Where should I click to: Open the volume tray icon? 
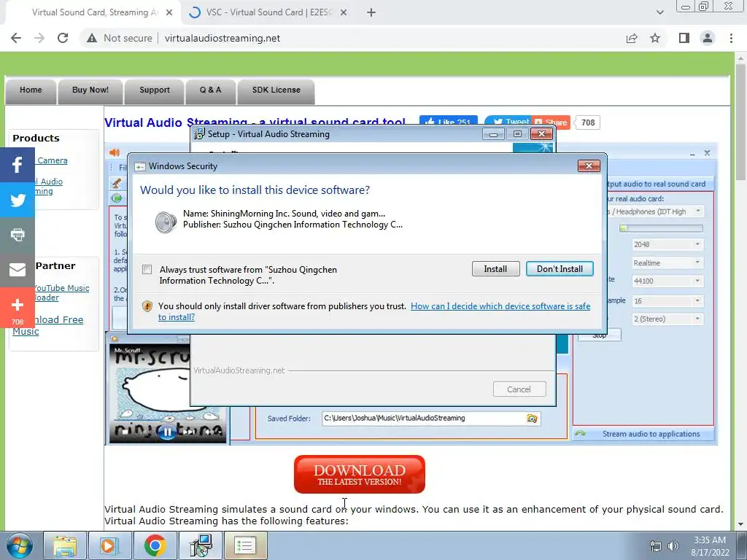tap(673, 546)
